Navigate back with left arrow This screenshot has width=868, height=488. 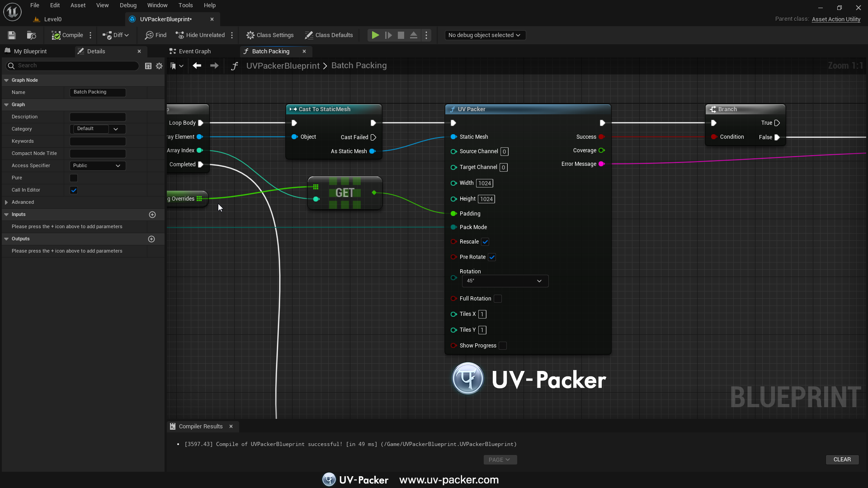(197, 66)
